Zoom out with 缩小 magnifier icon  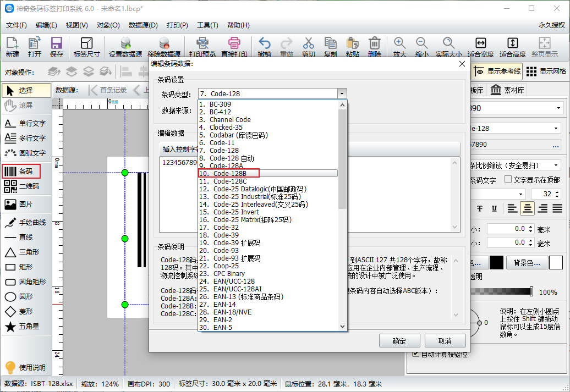[x=421, y=47]
